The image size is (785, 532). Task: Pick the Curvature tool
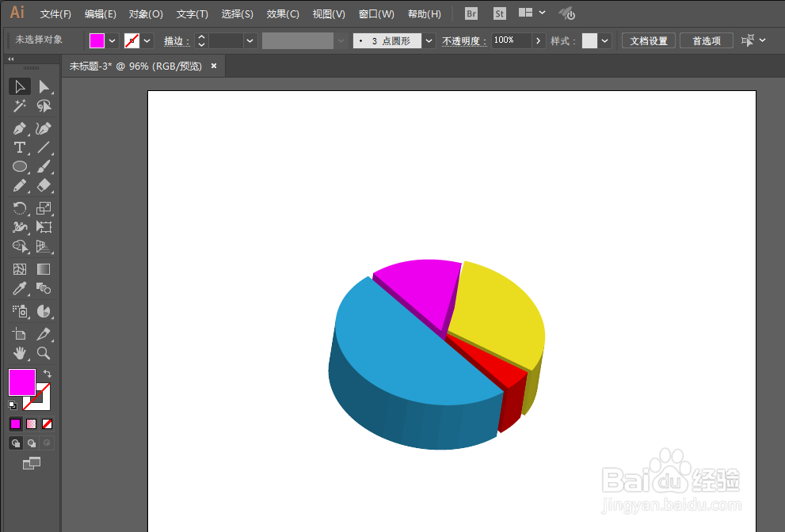coord(44,128)
